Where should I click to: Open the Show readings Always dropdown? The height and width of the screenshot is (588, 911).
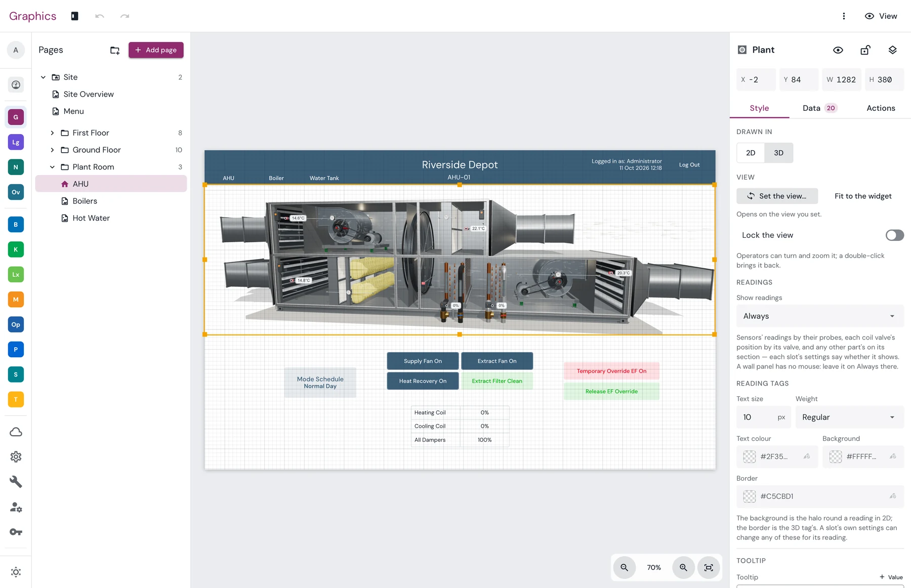coord(820,316)
